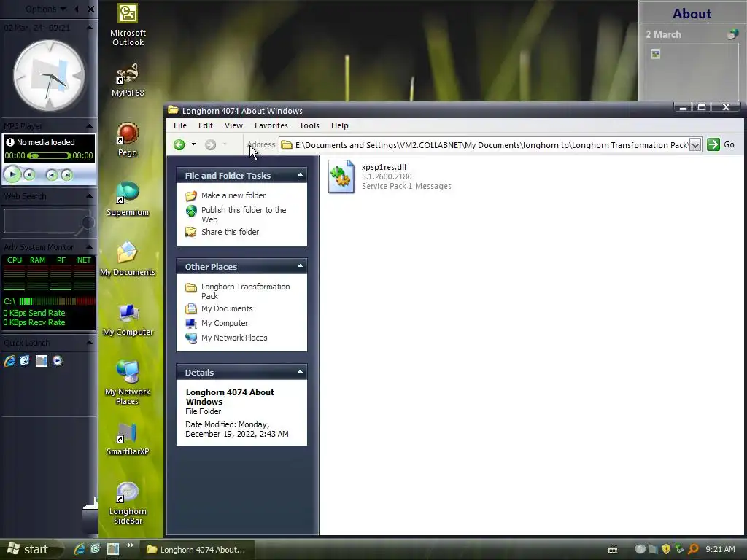Image resolution: width=747 pixels, height=560 pixels.
Task: Collapse the Adv System Monitor panel
Action: [x=89, y=246]
